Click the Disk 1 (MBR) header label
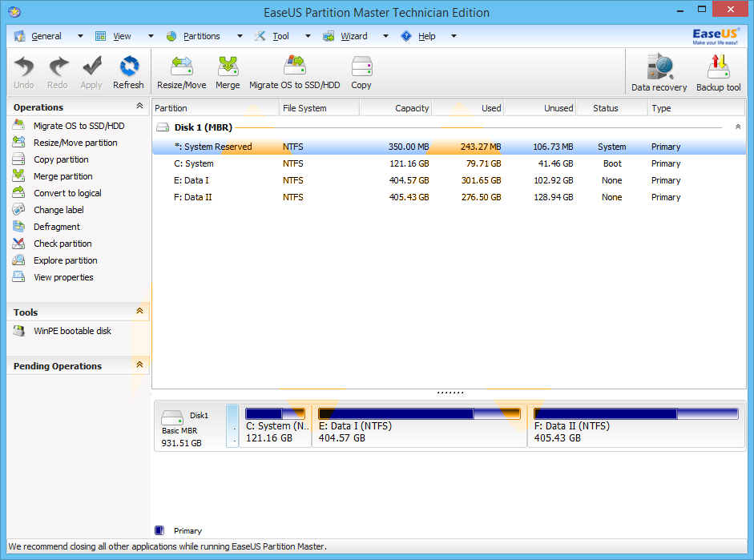754x560 pixels. [x=203, y=127]
